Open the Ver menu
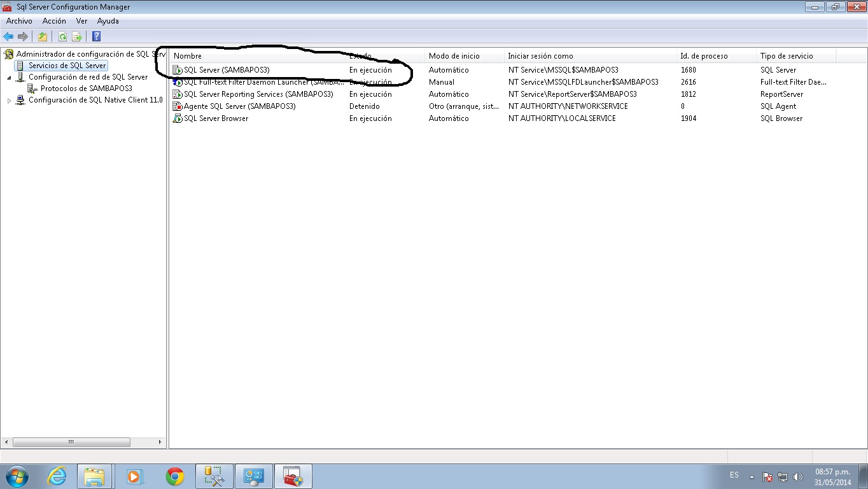Screen dimensions: 868x489 click(81, 21)
